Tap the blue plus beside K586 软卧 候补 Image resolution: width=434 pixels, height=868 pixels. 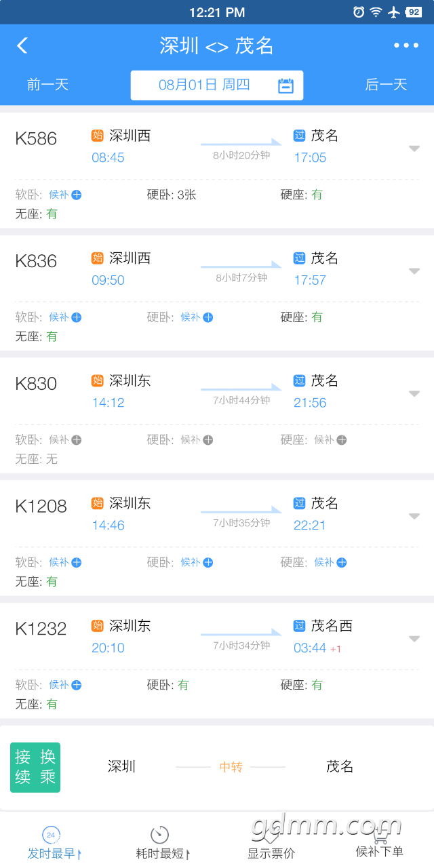77,195
